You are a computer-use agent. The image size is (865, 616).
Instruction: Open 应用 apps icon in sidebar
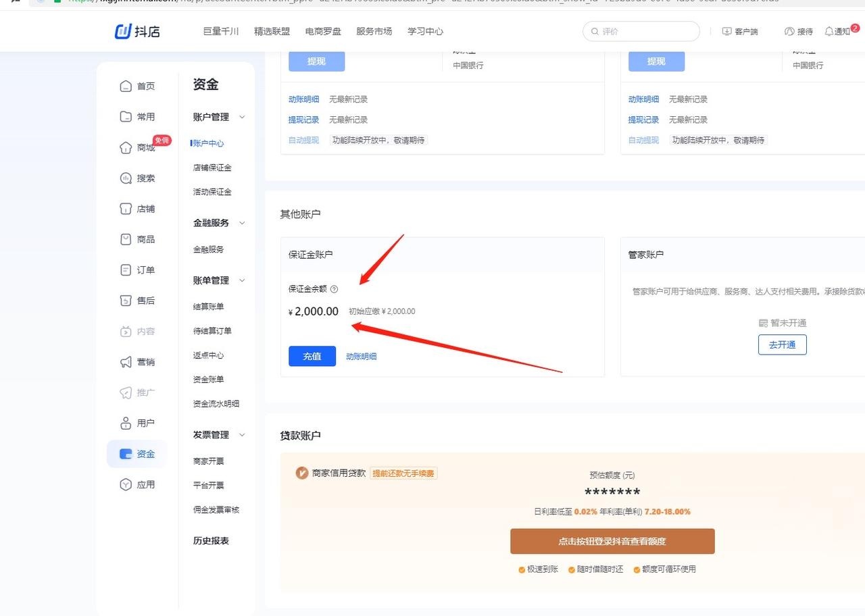coord(126,484)
